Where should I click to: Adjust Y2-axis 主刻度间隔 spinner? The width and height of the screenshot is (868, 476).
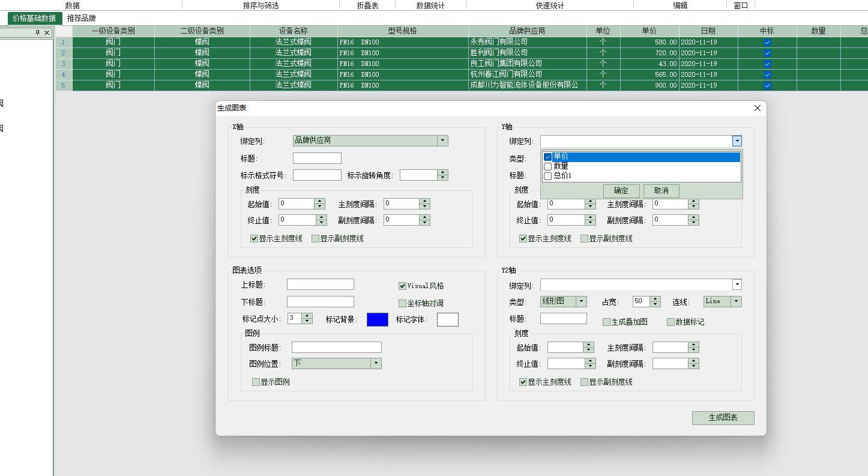point(694,348)
